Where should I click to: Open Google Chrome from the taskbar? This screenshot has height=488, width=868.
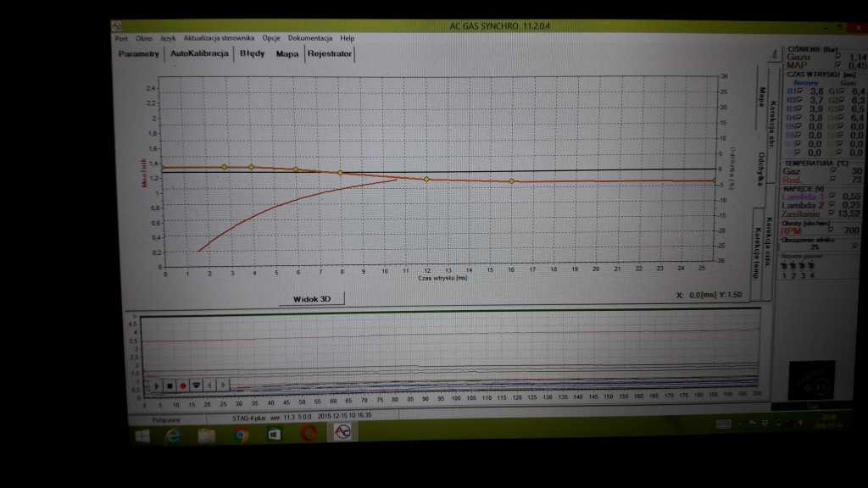click(241, 435)
